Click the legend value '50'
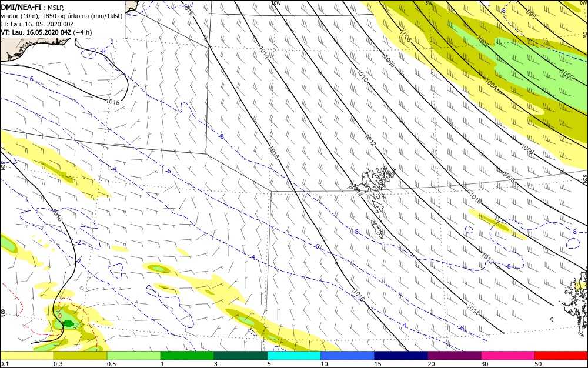The image size is (588, 368). [x=538, y=364]
